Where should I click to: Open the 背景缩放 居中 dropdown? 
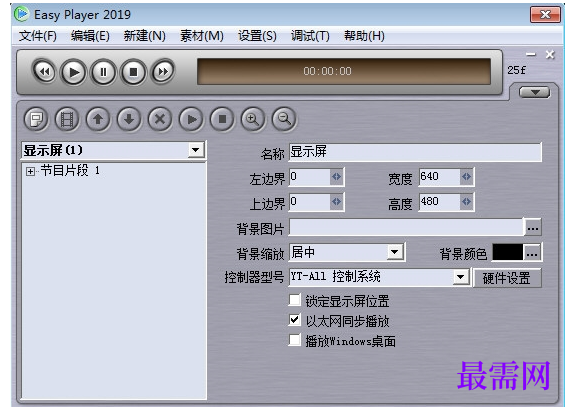tap(395, 252)
